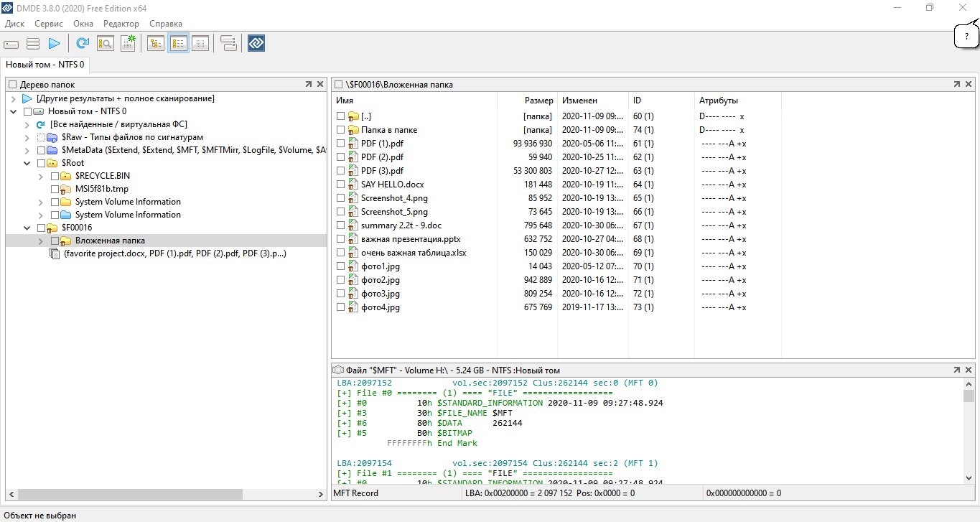980x522 pixels.
Task: Click the [..] parent folder entry
Action: 367,116
